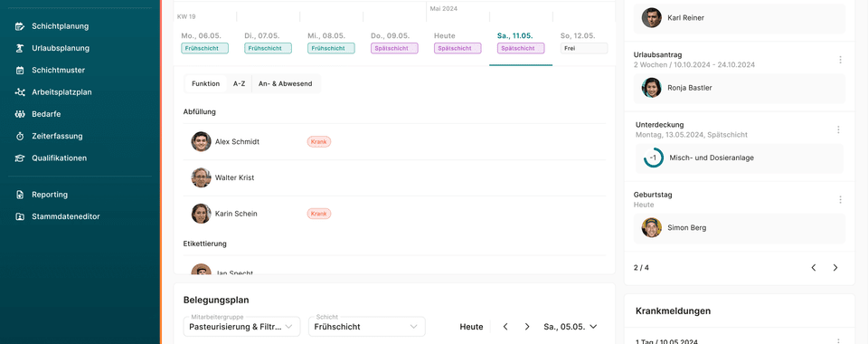Open the Mitarbeitergruppe dropdown
Screen dimensions: 868x344
[242, 327]
